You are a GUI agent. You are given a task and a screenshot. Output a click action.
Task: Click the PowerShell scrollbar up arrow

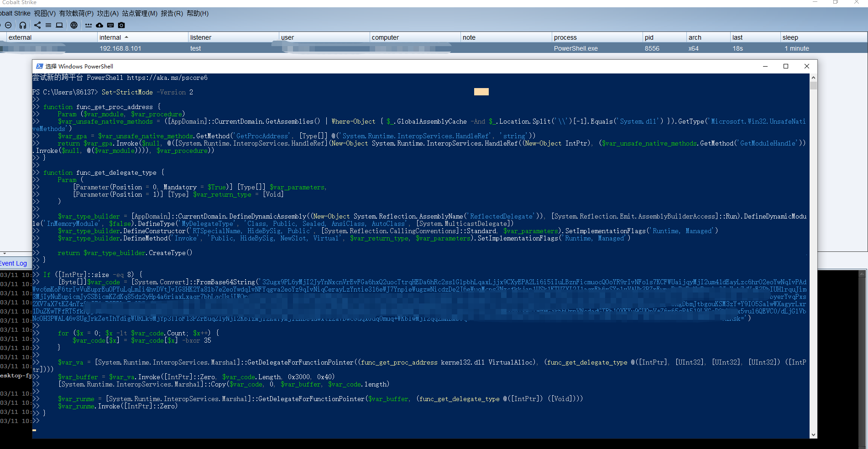813,78
